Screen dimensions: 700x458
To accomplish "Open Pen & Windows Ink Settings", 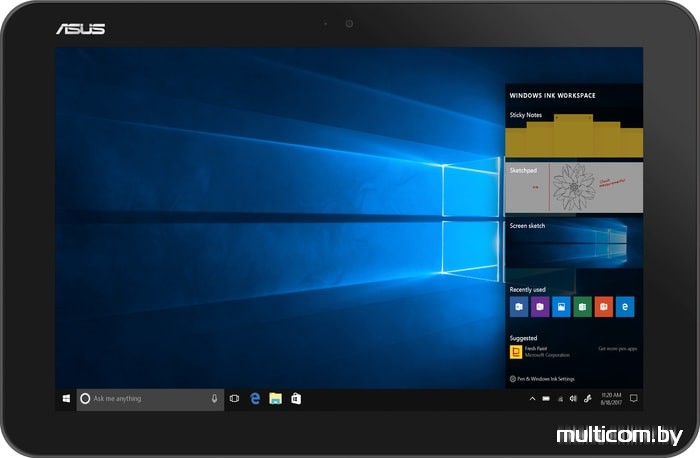I will click(x=545, y=379).
